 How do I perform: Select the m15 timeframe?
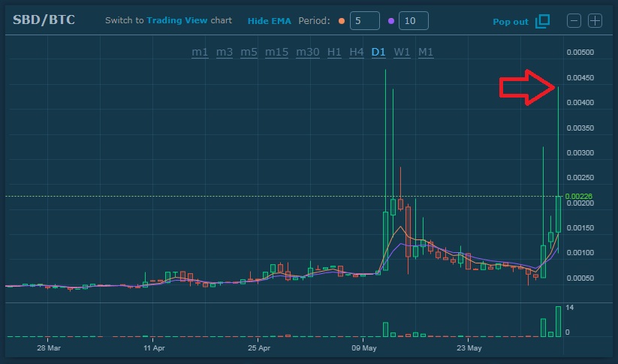coord(276,52)
